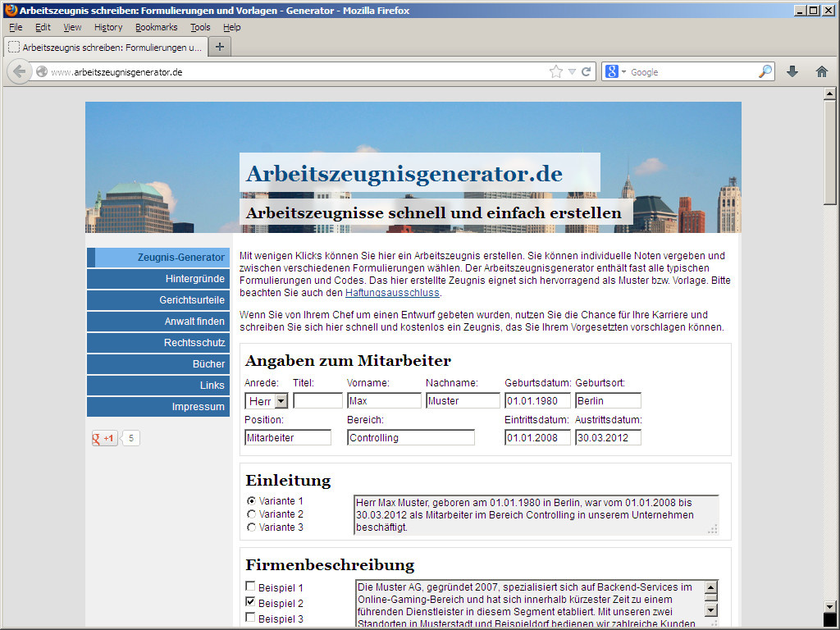The width and height of the screenshot is (840, 630).
Task: Click the +1 count bubble showing 5
Action: coord(130,438)
